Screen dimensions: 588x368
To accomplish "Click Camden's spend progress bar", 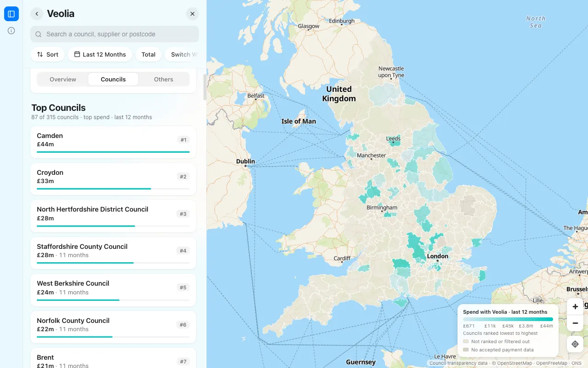I will [x=113, y=152].
